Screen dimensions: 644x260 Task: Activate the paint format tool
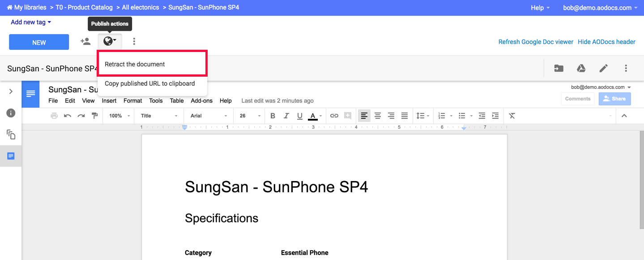coord(94,116)
